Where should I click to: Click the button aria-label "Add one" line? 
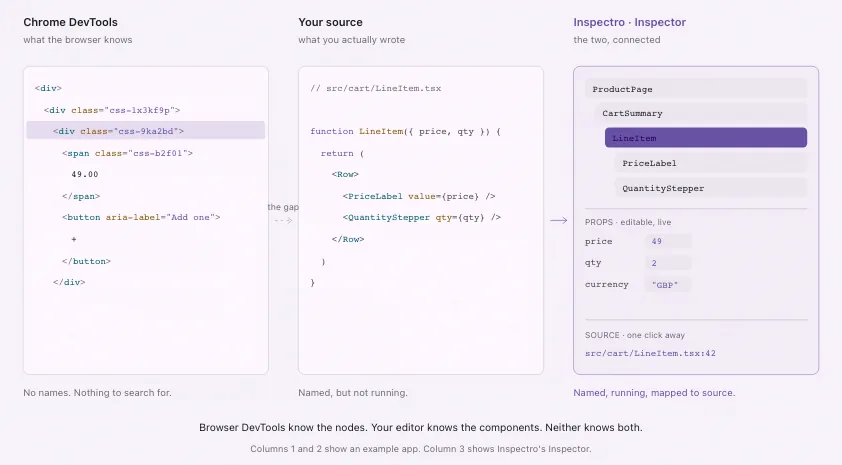[x=141, y=217]
